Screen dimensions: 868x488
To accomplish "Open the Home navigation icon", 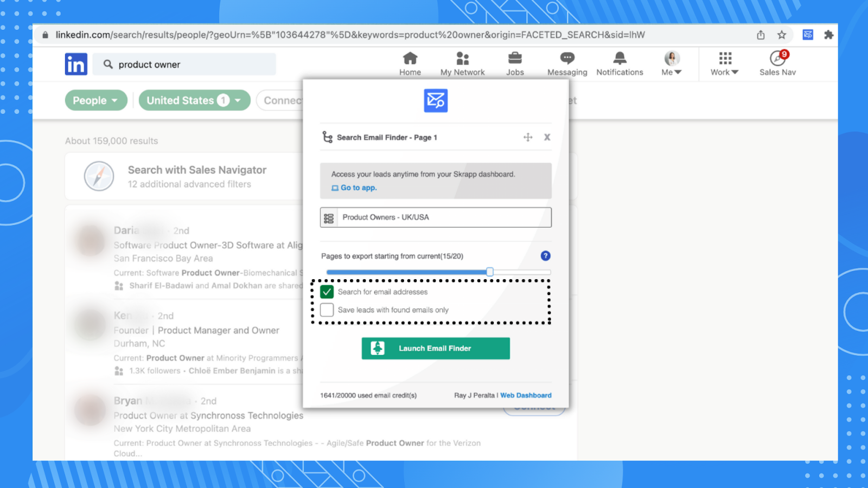I will pos(410,58).
